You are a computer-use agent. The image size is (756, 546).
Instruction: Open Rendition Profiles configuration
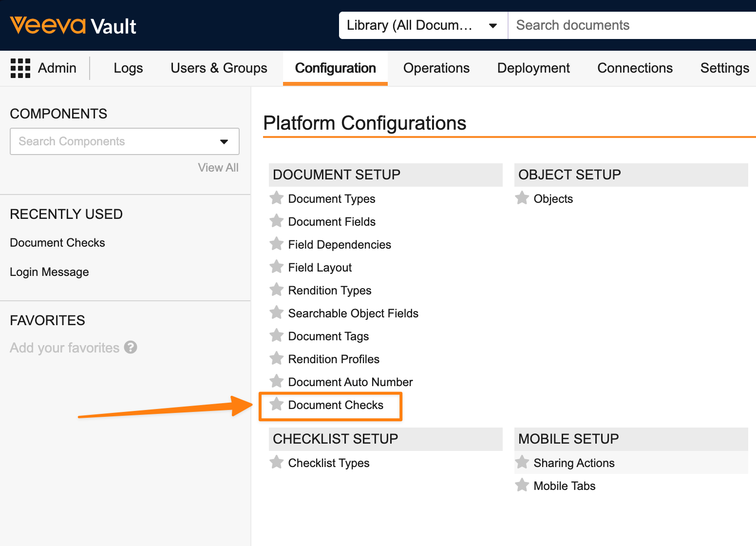pos(334,359)
